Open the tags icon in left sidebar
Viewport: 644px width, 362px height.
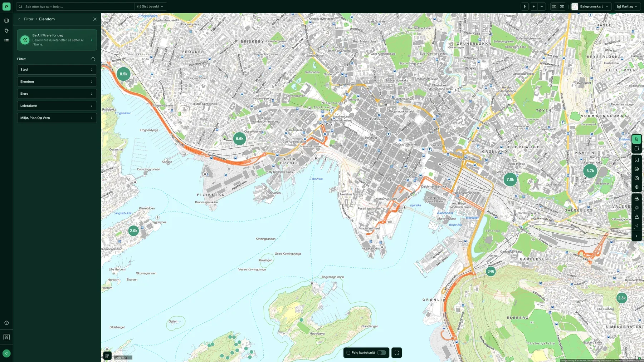(6, 31)
